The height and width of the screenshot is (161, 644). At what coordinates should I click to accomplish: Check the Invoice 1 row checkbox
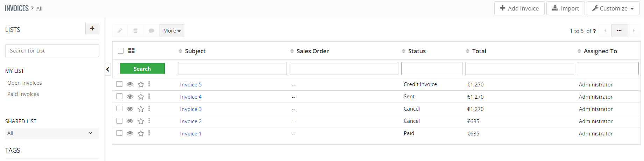(120, 133)
